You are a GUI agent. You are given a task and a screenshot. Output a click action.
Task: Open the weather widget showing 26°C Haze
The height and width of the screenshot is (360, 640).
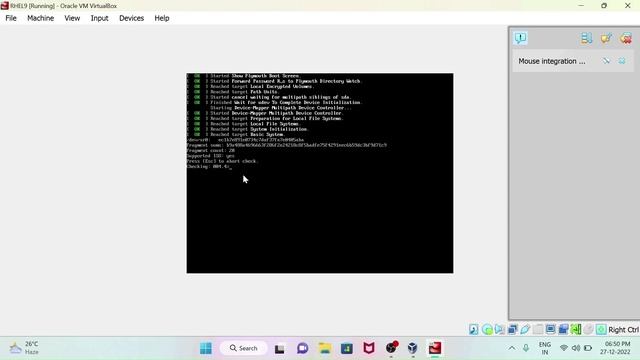click(24, 348)
